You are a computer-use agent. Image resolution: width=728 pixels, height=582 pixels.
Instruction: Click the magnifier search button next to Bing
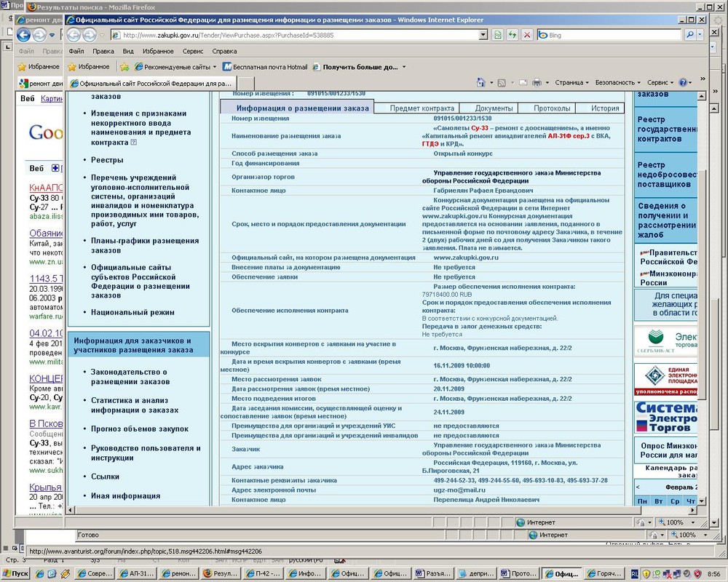[690, 35]
